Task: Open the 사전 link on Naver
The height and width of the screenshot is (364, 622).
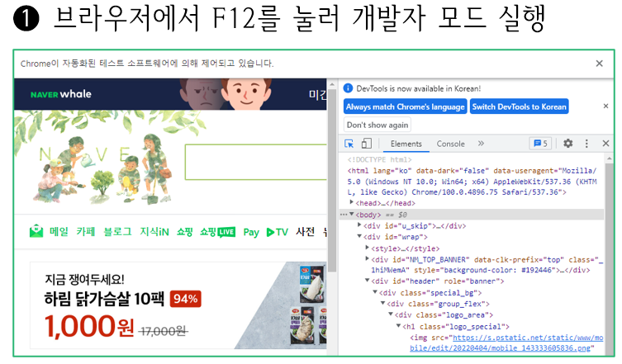Action: (x=306, y=232)
